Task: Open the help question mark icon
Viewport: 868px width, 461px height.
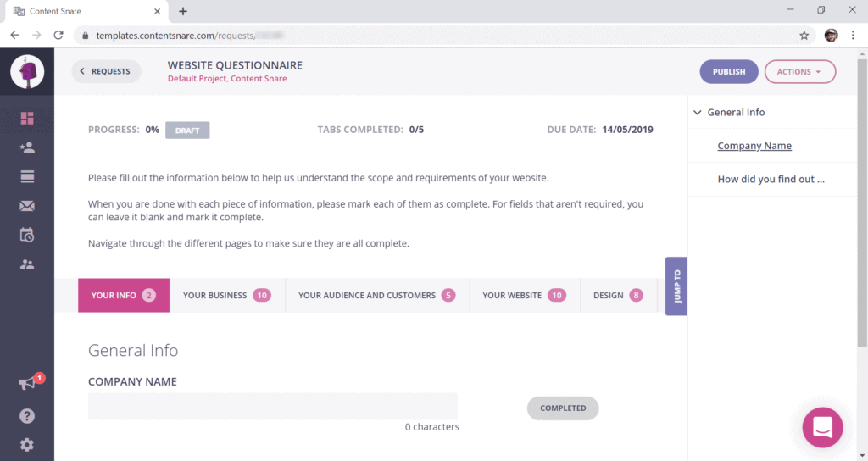Action: tap(27, 416)
